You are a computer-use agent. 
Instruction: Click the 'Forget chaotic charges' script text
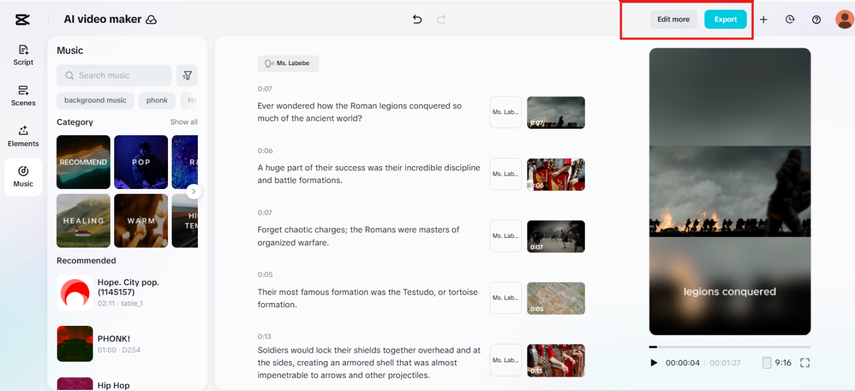[x=358, y=236]
